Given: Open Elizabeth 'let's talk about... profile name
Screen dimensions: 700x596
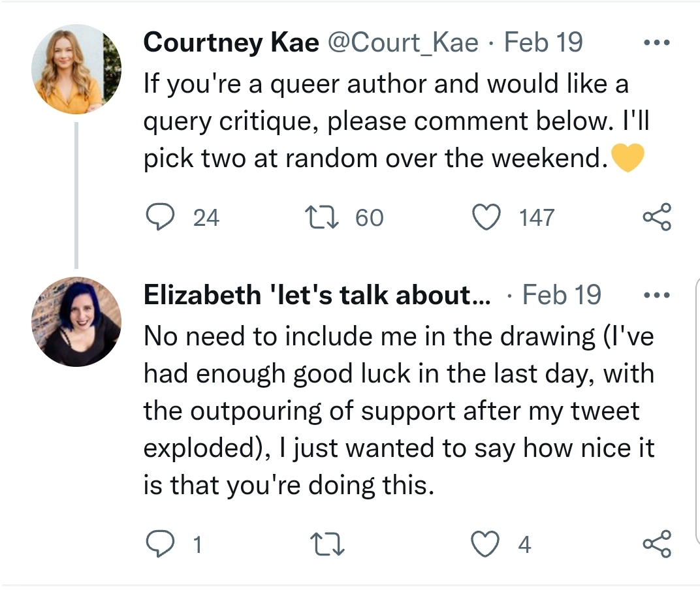Looking at the screenshot, I should coord(317,295).
